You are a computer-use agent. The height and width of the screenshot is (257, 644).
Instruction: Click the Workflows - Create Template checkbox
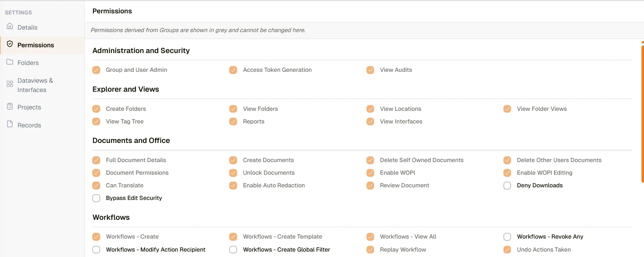tap(233, 237)
